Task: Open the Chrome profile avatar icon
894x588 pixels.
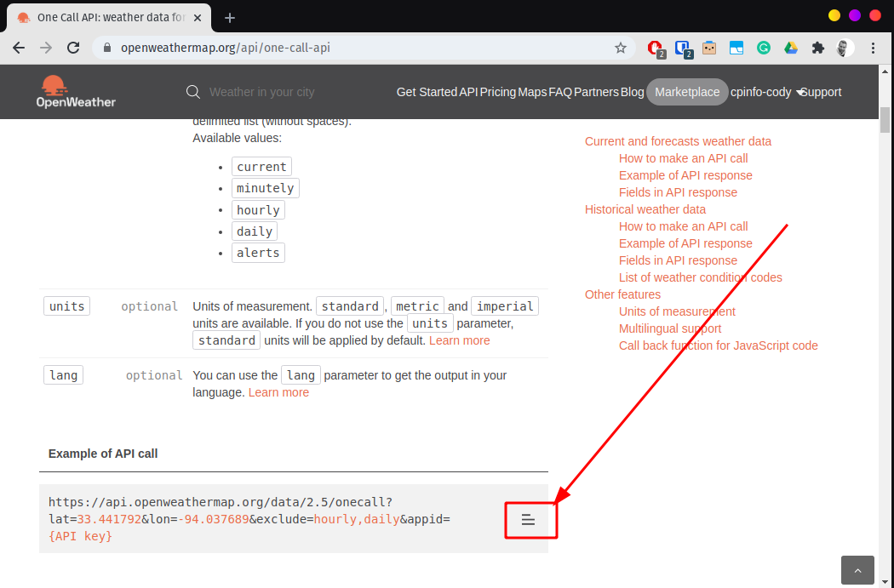Action: [844, 48]
